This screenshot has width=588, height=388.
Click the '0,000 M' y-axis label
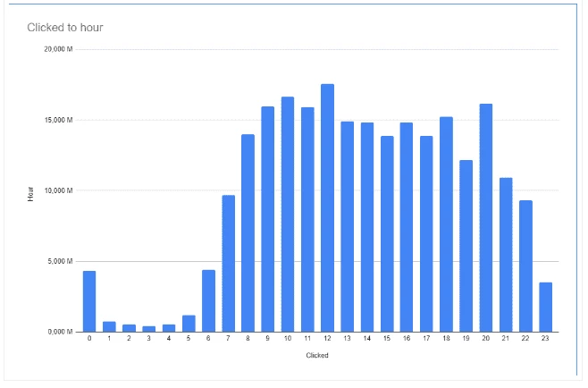[x=60, y=332]
